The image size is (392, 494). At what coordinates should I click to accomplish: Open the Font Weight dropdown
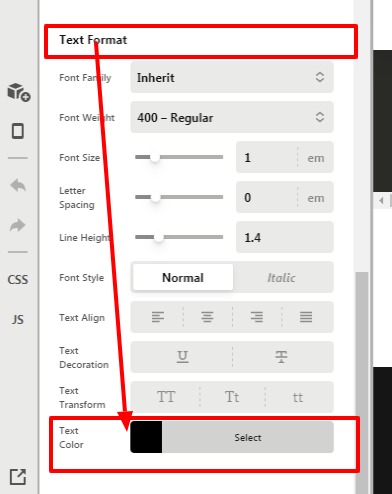[x=232, y=117]
